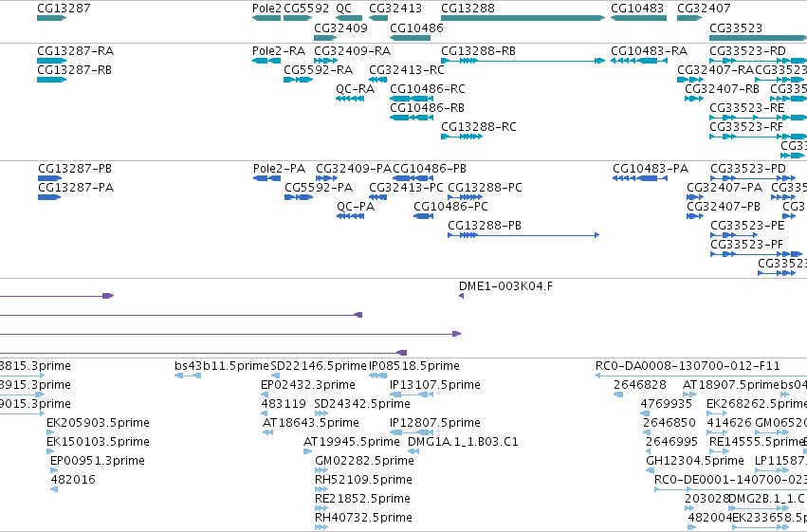Viewport: 807px width, 532px height.
Task: Select EST SD22146.5prime
Action: [319, 366]
